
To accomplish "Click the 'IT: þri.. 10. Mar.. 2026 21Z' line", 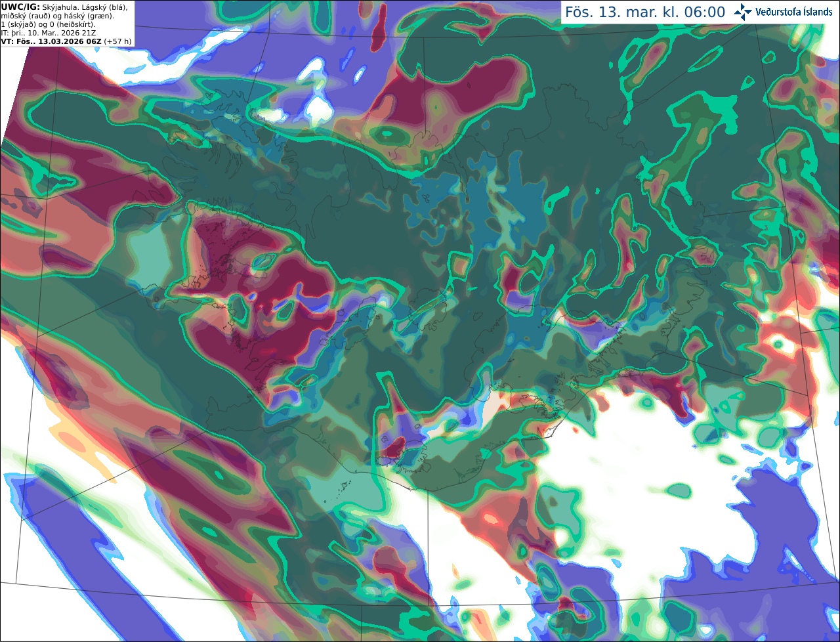I will click(x=48, y=33).
